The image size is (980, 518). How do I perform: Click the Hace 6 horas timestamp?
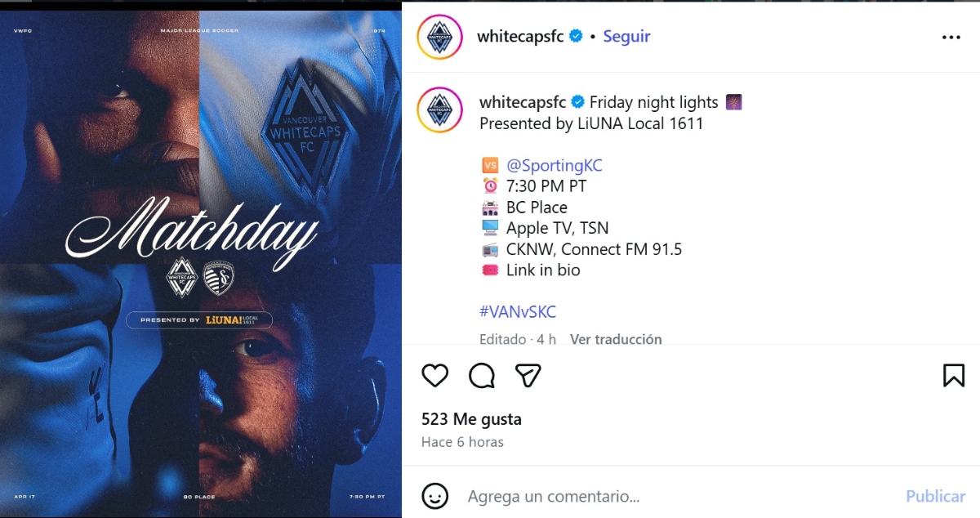point(462,442)
